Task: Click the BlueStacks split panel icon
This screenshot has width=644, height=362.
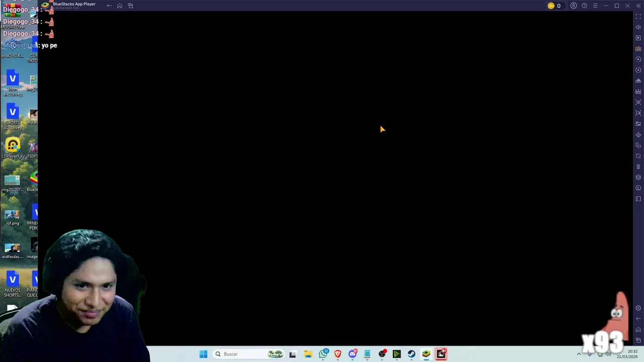Action: pyautogui.click(x=638, y=199)
